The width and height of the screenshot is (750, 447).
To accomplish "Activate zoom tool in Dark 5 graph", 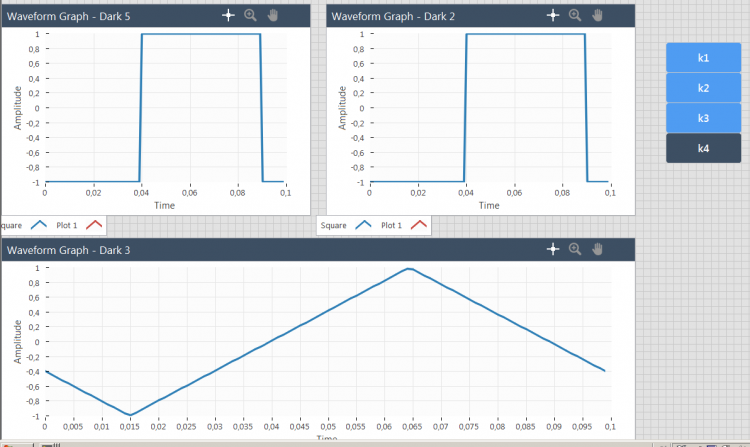I will [250, 15].
